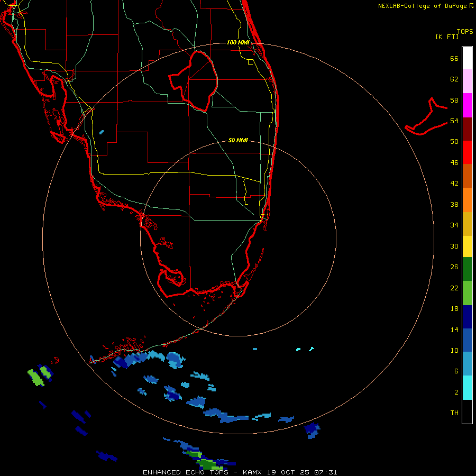Viewport: 476px width, 476px height.
Task: Click the 22 legend value
Action: pos(454,288)
